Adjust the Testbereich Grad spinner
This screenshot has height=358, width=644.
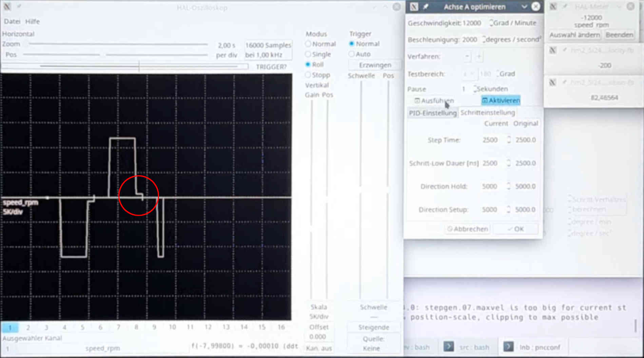point(498,74)
